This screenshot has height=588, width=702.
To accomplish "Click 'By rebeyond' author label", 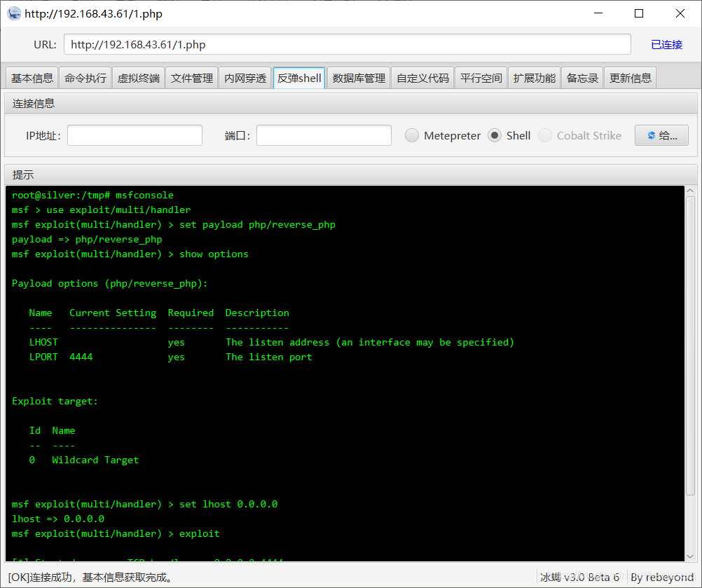I will tap(661, 577).
